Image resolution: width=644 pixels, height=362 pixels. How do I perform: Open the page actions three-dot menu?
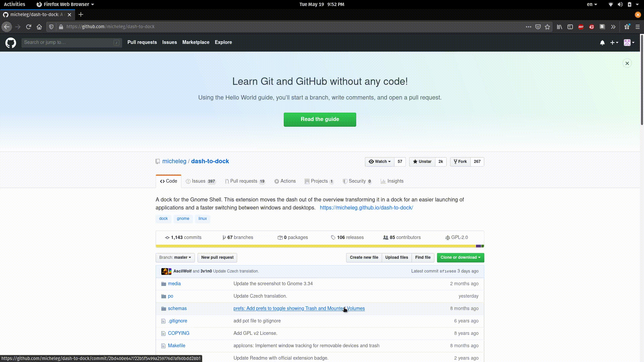529,27
